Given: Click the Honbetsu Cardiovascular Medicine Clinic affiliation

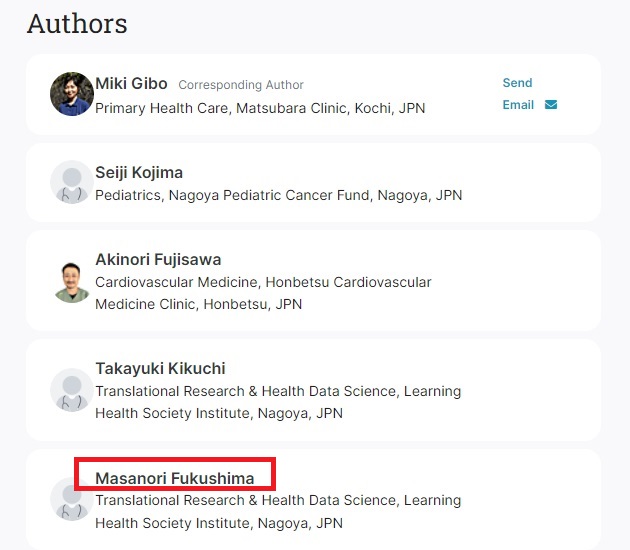Looking at the screenshot, I should coord(263,293).
